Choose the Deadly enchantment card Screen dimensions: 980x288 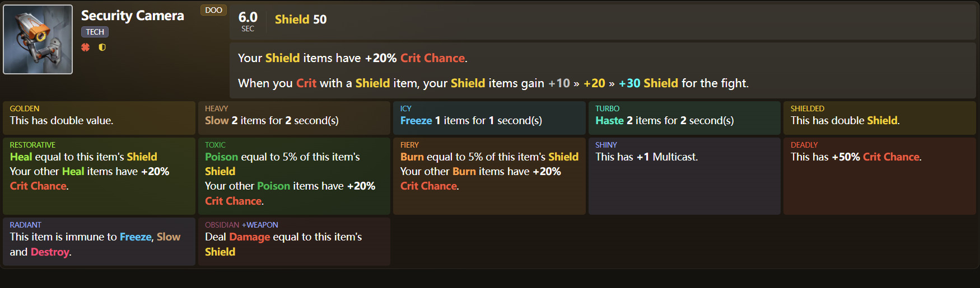(x=879, y=176)
